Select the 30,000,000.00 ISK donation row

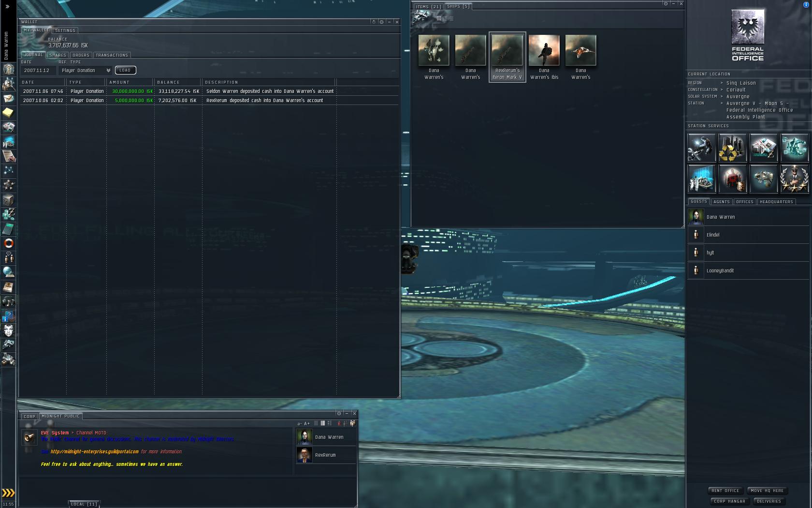209,91
